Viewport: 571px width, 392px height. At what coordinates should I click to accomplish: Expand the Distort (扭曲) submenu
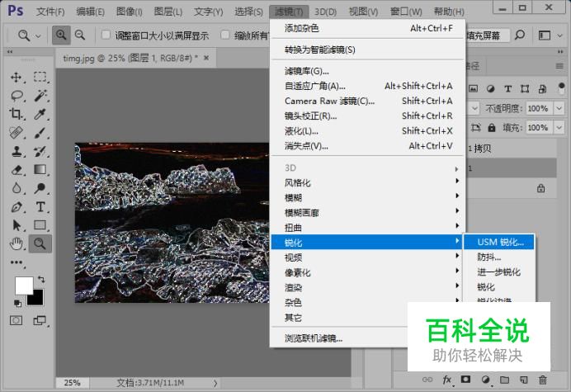tap(367, 228)
